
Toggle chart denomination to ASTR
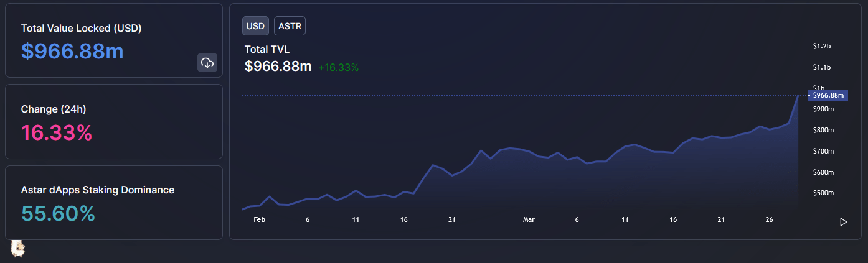coord(290,26)
